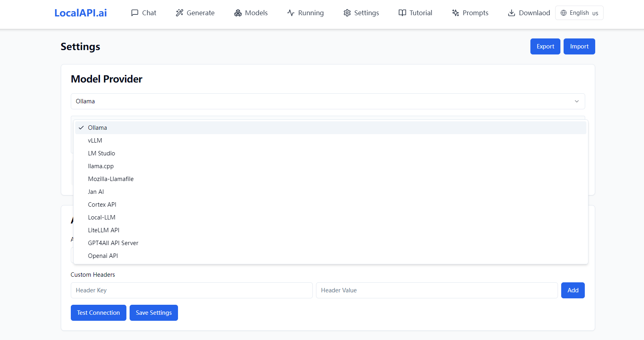Select llama.cpp provider option
The image size is (644, 340).
pyautogui.click(x=331, y=166)
